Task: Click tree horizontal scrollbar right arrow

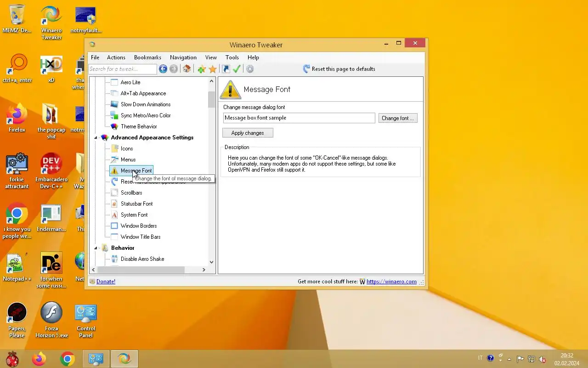Action: pyautogui.click(x=204, y=270)
